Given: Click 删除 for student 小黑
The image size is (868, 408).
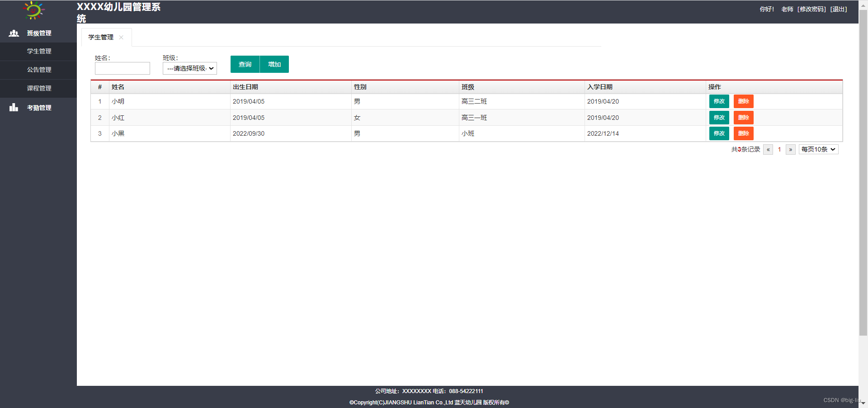Looking at the screenshot, I should coord(744,133).
